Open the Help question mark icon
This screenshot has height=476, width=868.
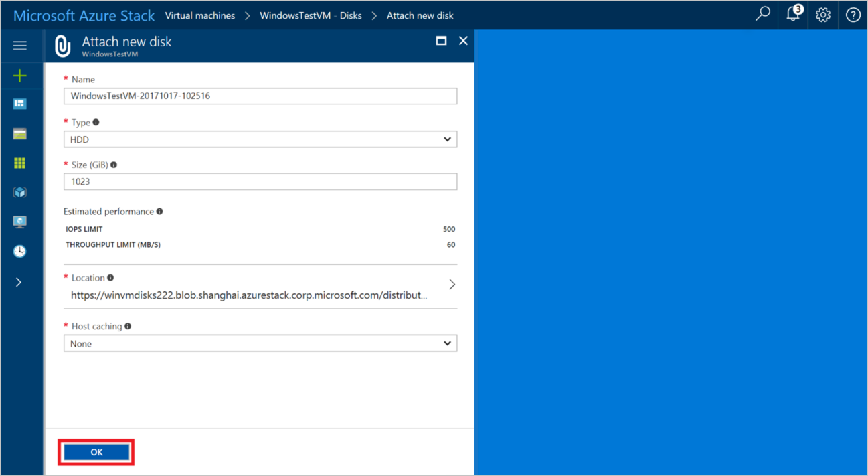(x=853, y=14)
